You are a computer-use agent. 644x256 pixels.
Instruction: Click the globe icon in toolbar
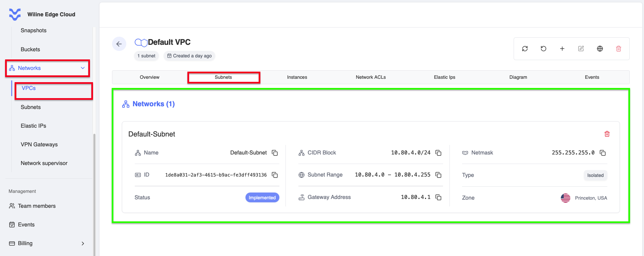600,49
